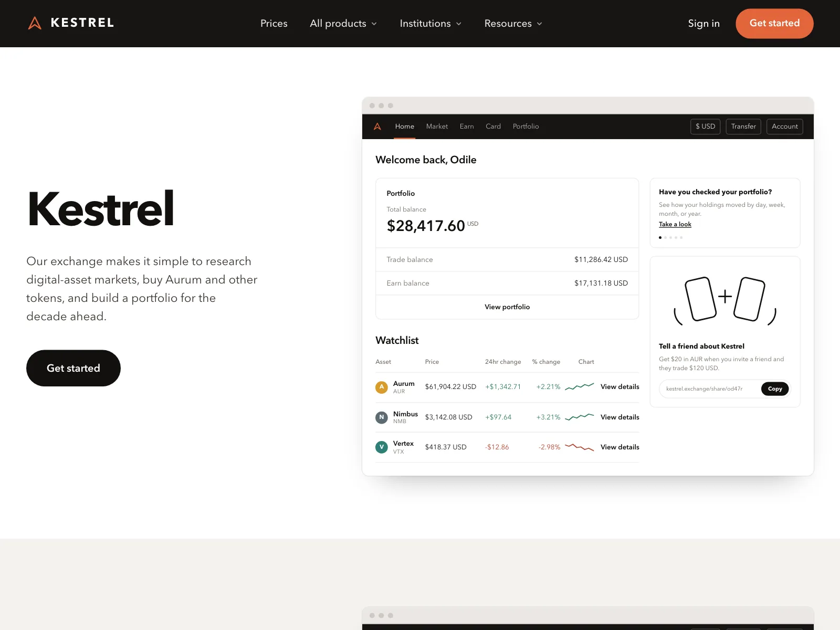This screenshot has height=630, width=840.
Task: Click the Aurum sparkline chart
Action: (x=580, y=386)
